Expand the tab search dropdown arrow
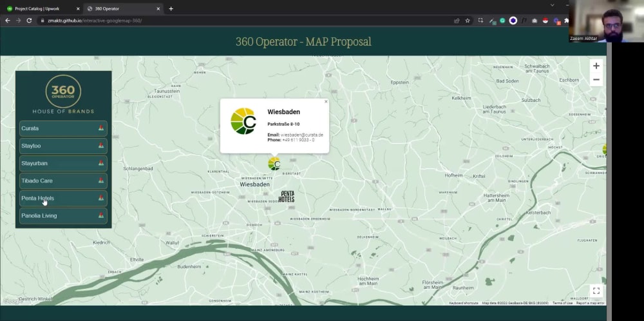The height and width of the screenshot is (321, 644). pyautogui.click(x=553, y=5)
